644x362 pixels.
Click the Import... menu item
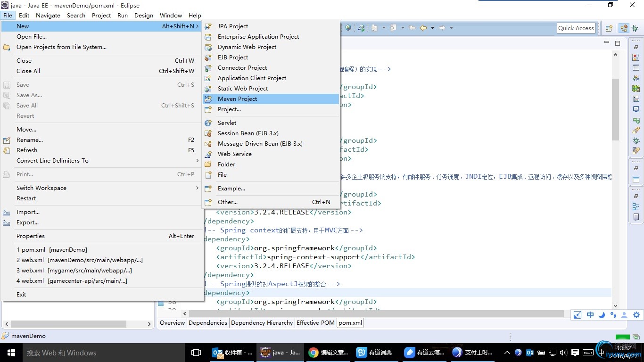click(102, 212)
